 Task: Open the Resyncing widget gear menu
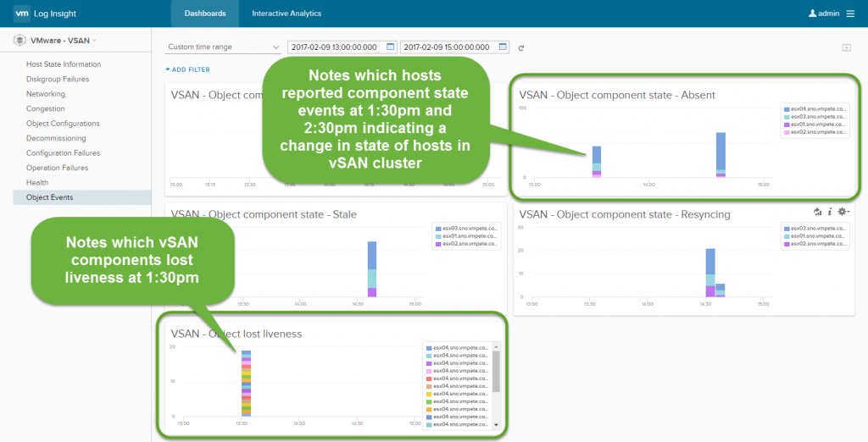click(x=843, y=212)
